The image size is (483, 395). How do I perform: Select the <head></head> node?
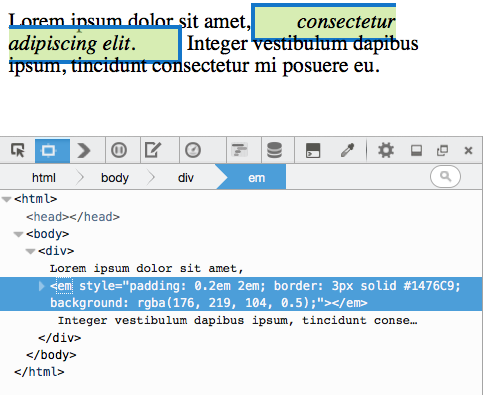click(73, 217)
